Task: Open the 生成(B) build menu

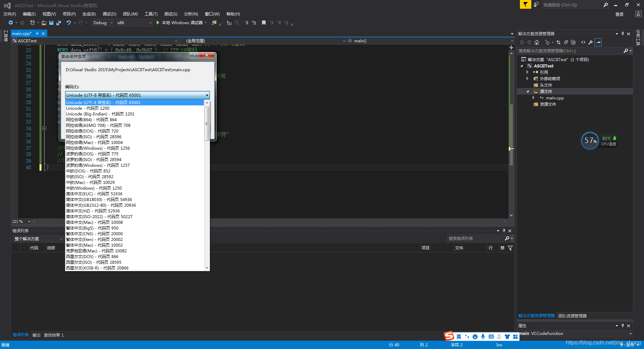Action: pos(89,14)
